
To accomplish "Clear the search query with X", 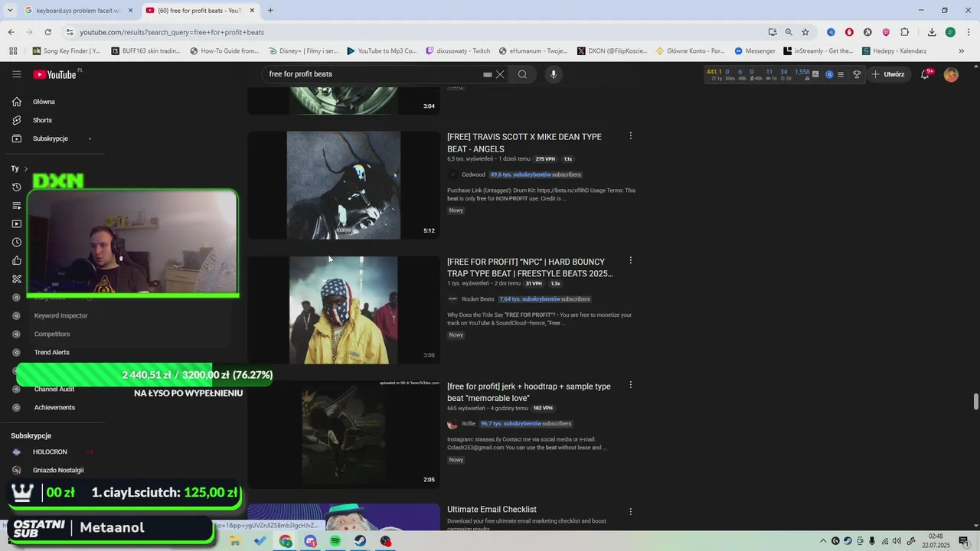I will 500,74.
